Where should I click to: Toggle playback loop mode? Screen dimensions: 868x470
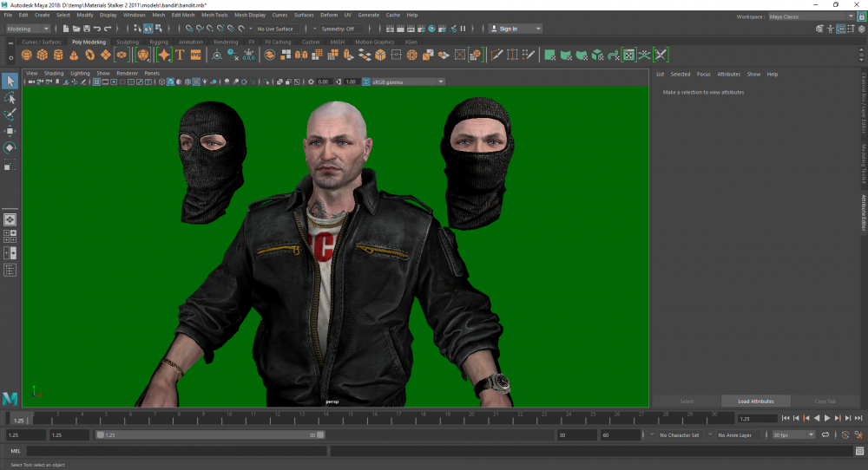[x=825, y=435]
